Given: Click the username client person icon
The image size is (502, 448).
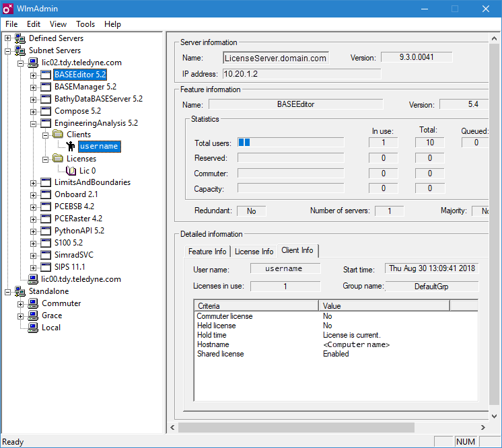Looking at the screenshot, I should pyautogui.click(x=71, y=146).
